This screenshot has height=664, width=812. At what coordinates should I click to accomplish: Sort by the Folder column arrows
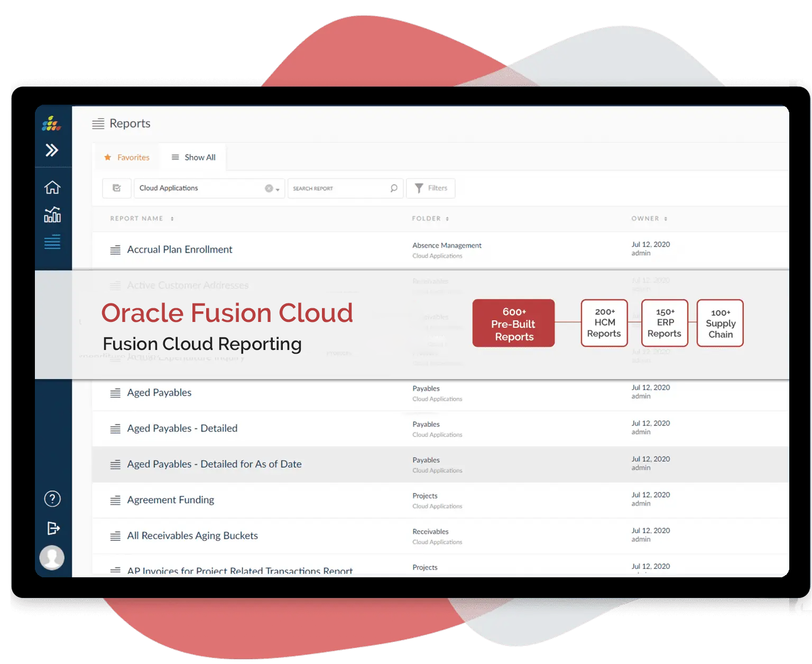point(447,219)
